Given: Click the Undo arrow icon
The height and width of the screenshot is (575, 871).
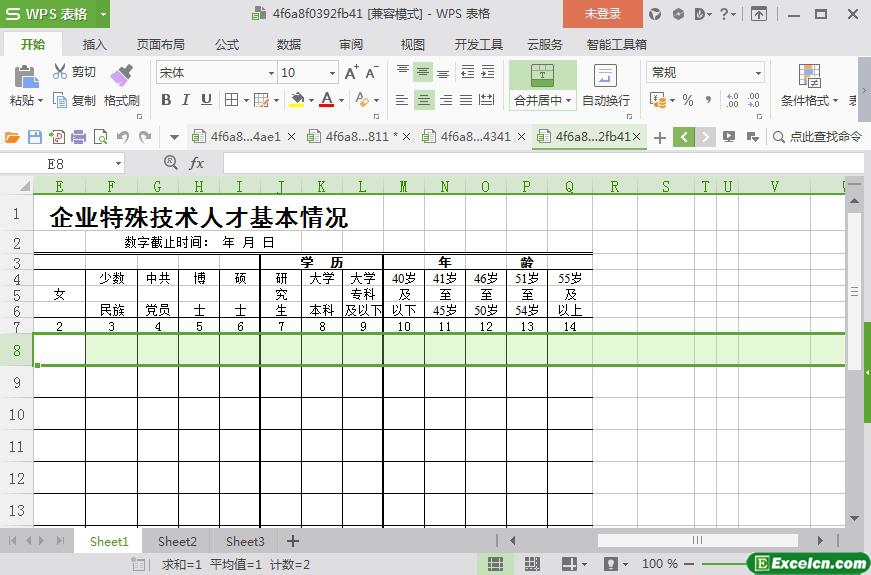Looking at the screenshot, I should tap(123, 137).
